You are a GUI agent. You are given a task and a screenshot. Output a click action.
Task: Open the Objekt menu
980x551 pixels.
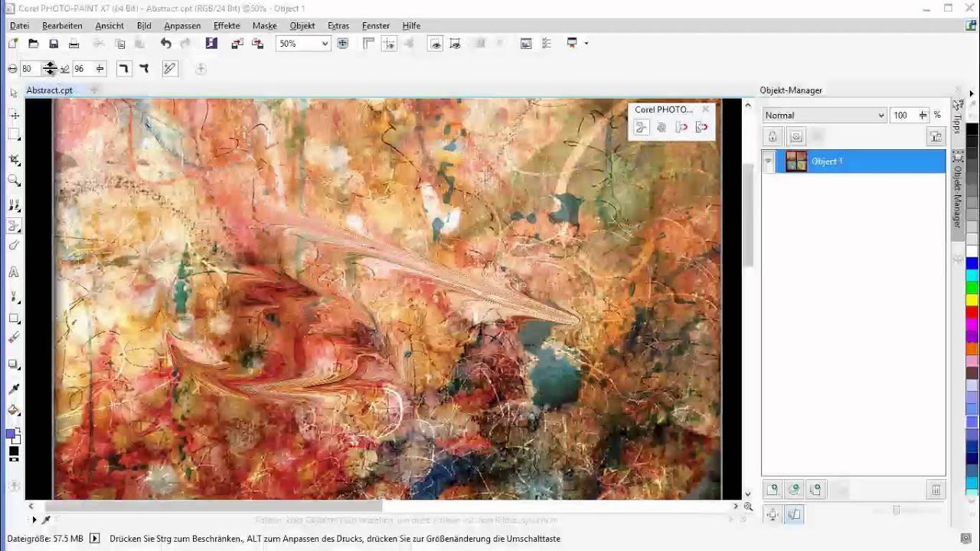pos(302,25)
